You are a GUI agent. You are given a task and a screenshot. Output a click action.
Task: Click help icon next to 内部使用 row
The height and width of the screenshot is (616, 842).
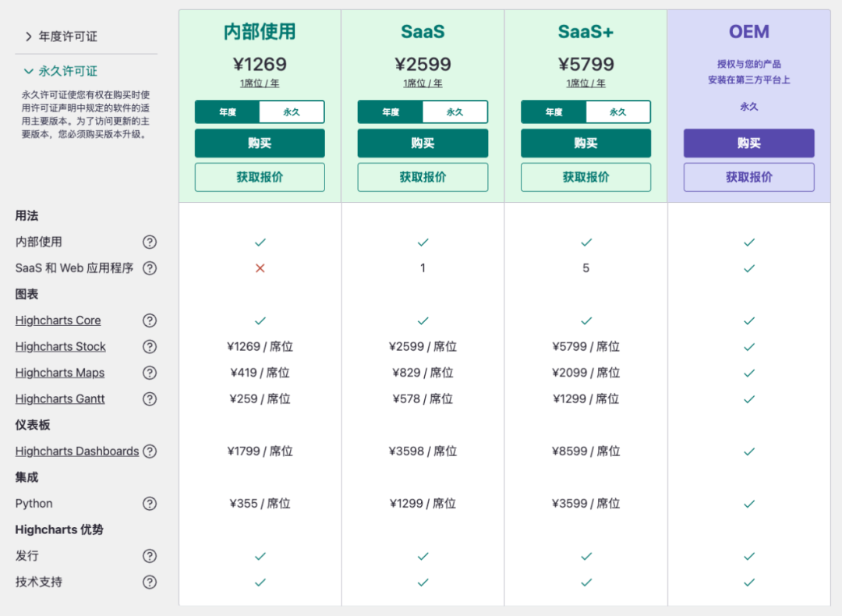(x=150, y=243)
